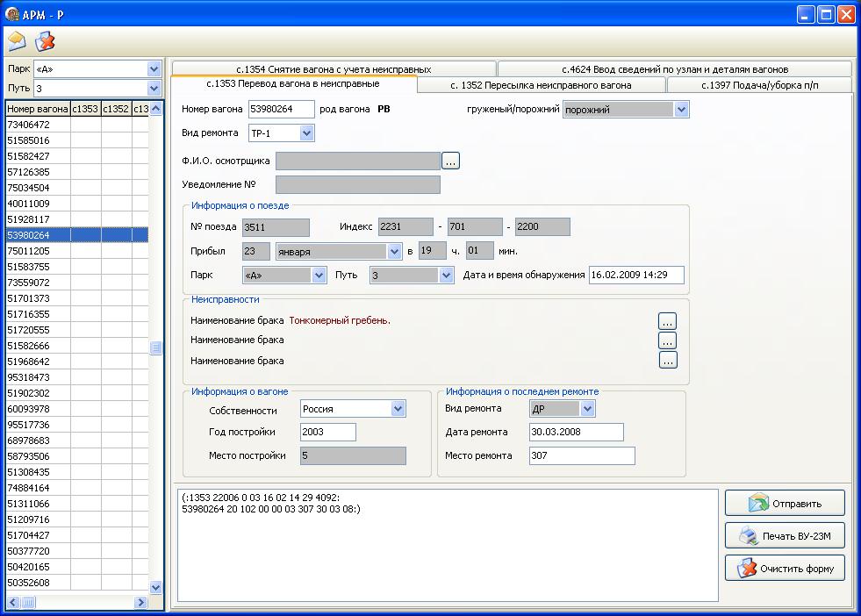This screenshot has height=616, width=861.
Task: Open груженый/порожний dropdown
Action: [x=681, y=110]
